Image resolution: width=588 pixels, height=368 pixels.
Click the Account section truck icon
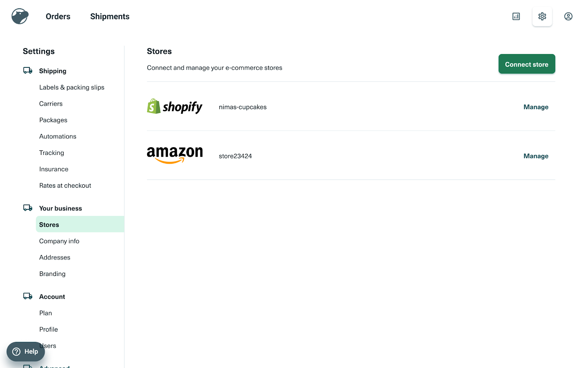(28, 296)
